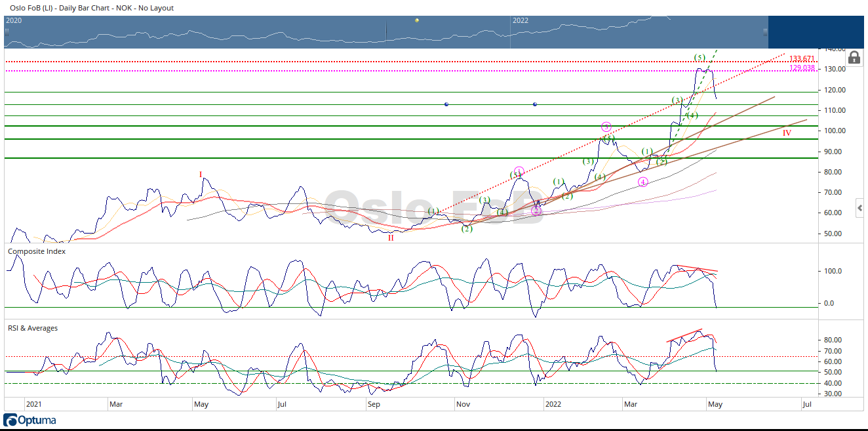
Task: Click the topmost green (5) wave label
Action: (x=700, y=58)
